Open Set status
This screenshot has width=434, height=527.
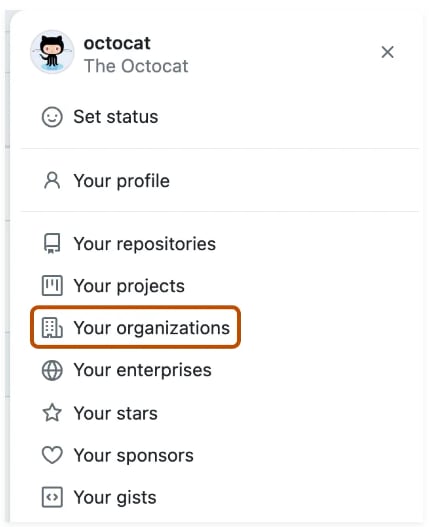116,117
